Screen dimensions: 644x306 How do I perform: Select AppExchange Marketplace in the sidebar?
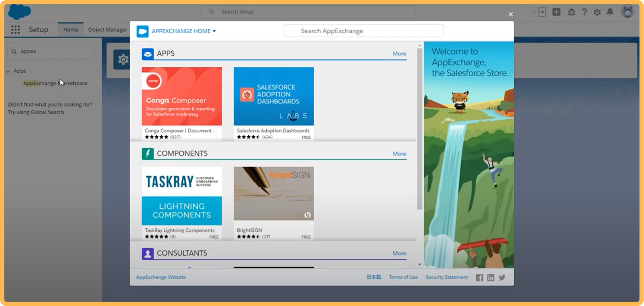55,83
